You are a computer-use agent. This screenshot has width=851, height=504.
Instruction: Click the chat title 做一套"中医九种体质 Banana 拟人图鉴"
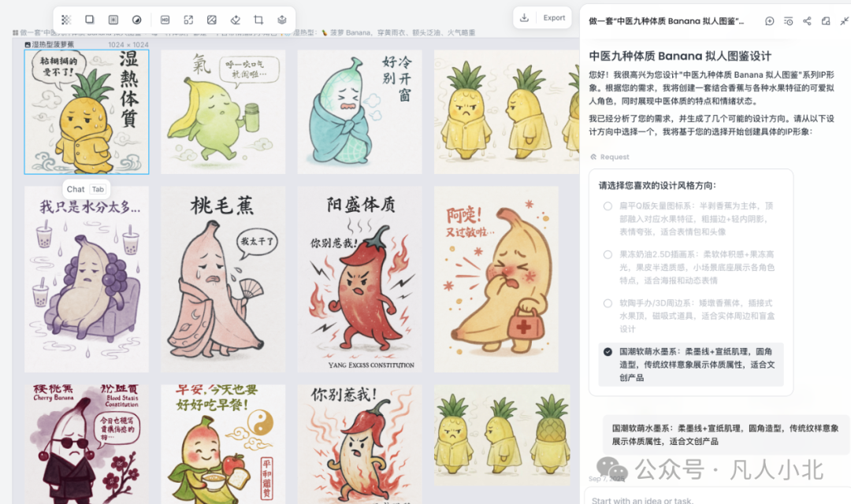pos(667,21)
